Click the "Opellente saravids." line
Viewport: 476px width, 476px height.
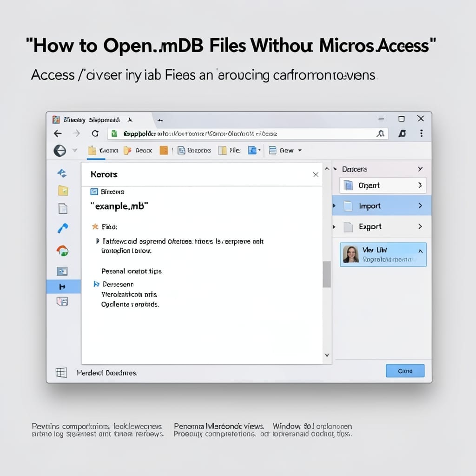click(130, 304)
